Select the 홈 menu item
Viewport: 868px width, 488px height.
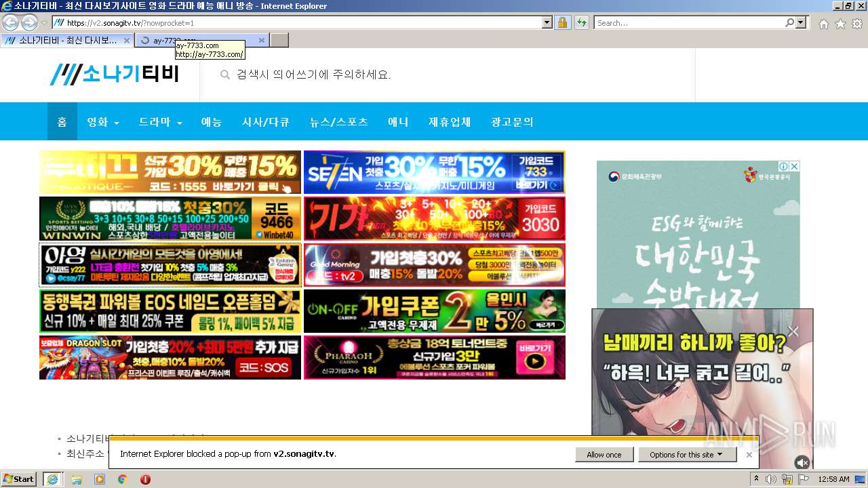pyautogui.click(x=62, y=122)
